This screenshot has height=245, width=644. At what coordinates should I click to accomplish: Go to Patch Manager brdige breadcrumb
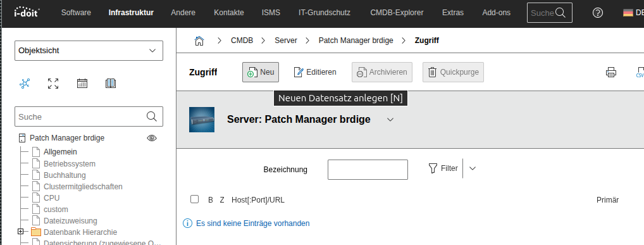(356, 41)
